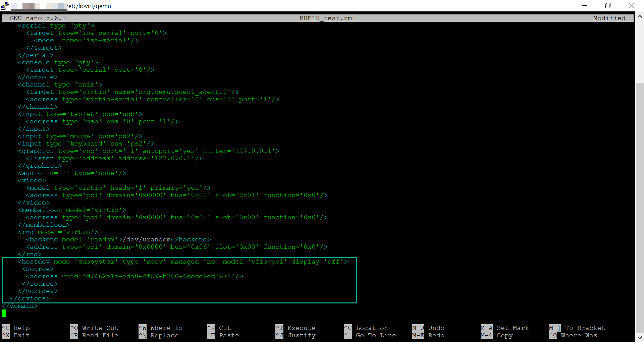Click the scrollbar up arrow
The image size is (644, 342).
[x=640, y=16]
